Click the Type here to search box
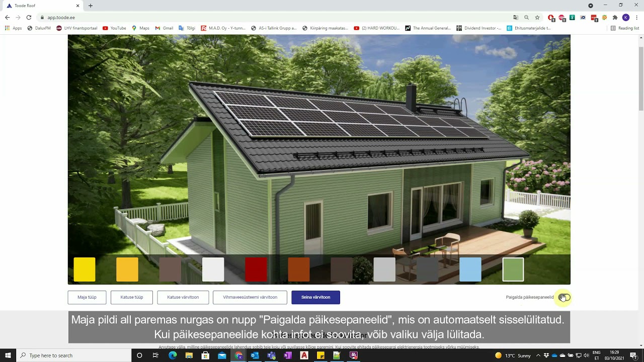 coord(73,355)
